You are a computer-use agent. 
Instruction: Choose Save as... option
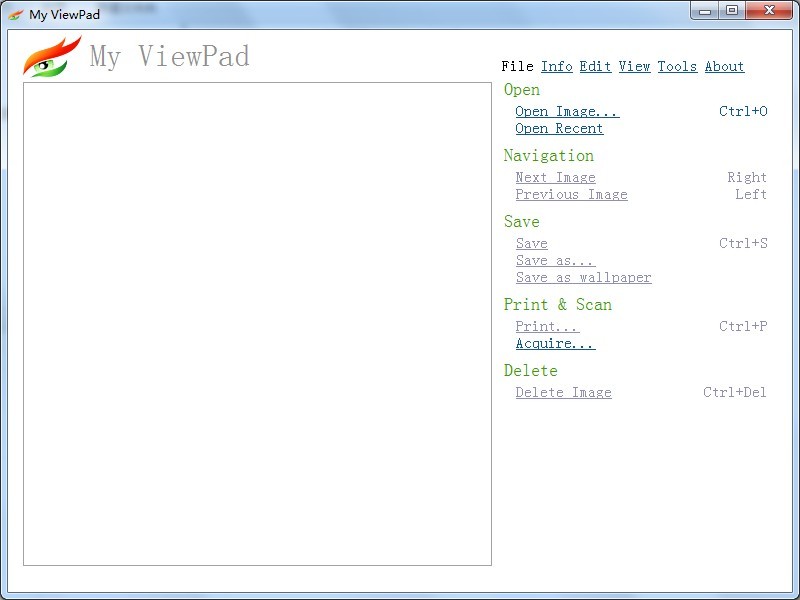(554, 260)
